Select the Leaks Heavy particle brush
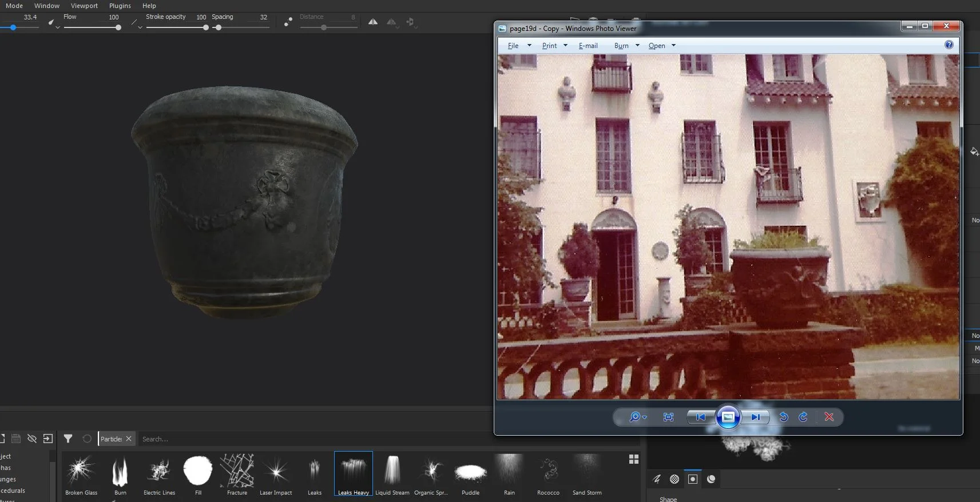Image resolution: width=980 pixels, height=502 pixels. [354, 474]
